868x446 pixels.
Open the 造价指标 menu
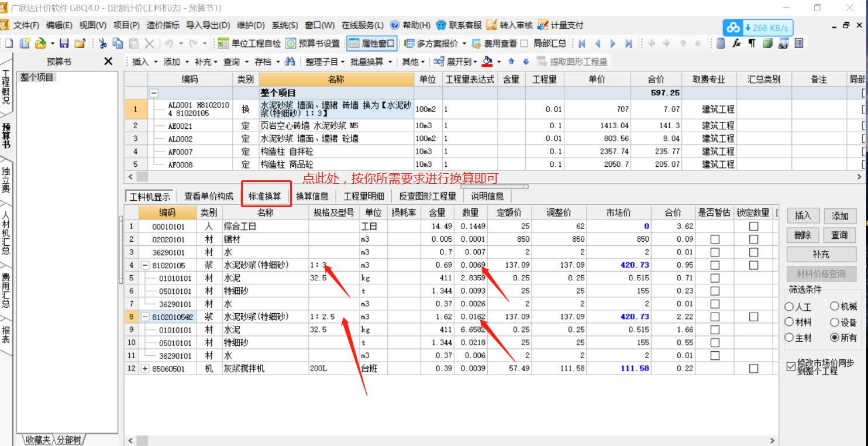163,25
